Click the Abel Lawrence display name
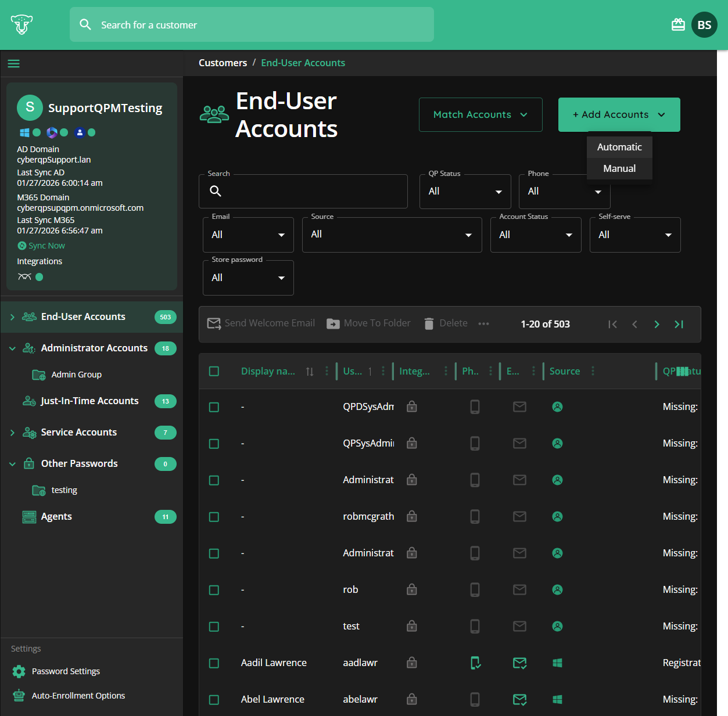This screenshot has width=728, height=716. coord(272,699)
